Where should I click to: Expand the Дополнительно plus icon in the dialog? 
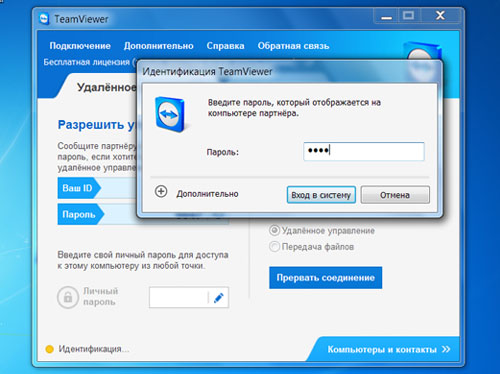coord(161,192)
